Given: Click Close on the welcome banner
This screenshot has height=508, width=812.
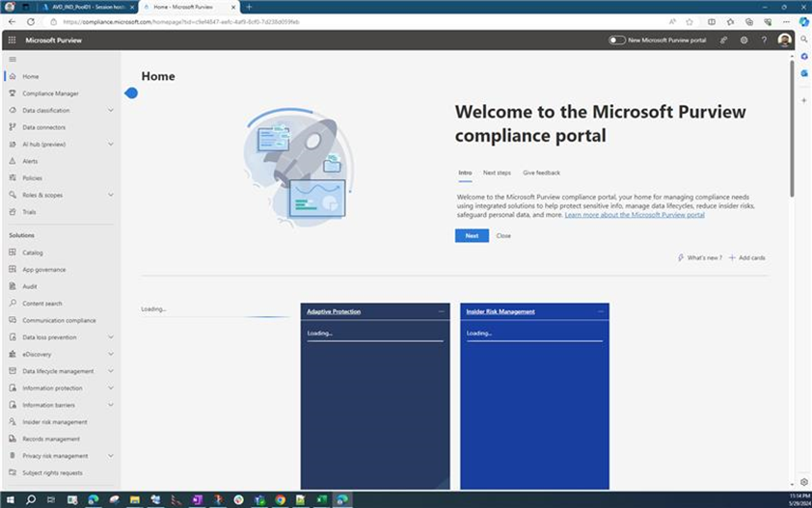Looking at the screenshot, I should click(x=503, y=235).
